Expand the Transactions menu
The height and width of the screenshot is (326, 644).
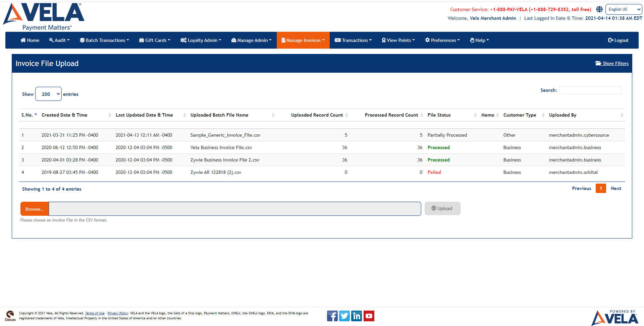tap(353, 40)
